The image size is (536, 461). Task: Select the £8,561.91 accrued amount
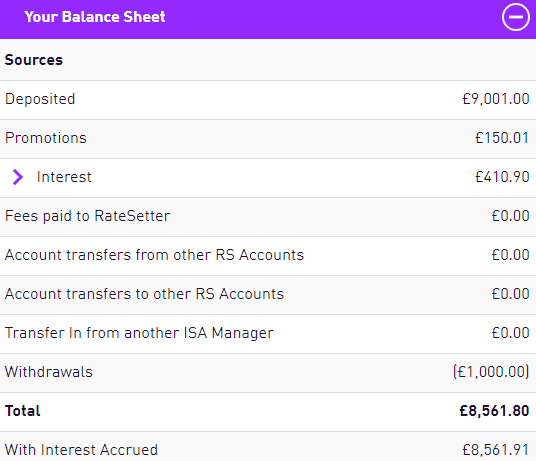pos(496,450)
